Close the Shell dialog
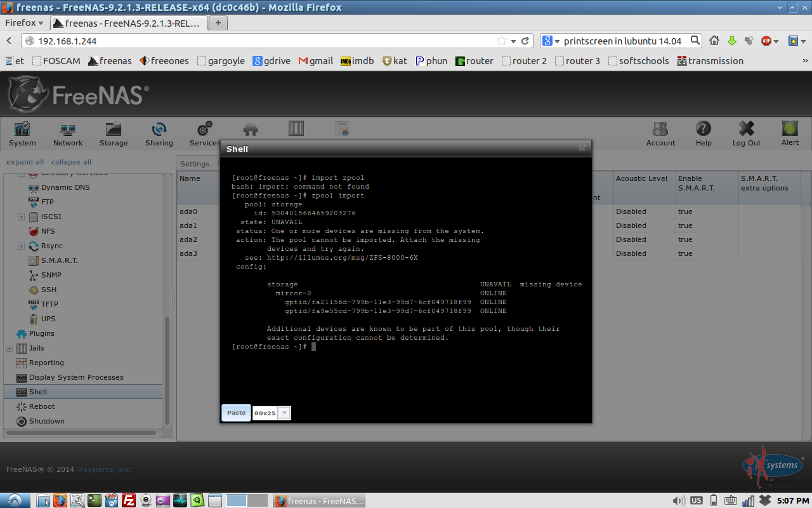This screenshot has height=508, width=812. pos(582,148)
